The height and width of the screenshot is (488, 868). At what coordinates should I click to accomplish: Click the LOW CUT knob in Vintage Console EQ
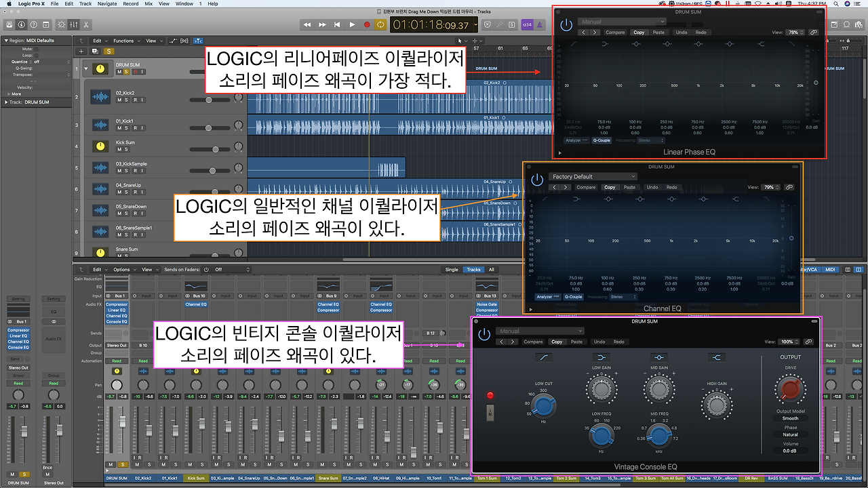coord(543,406)
